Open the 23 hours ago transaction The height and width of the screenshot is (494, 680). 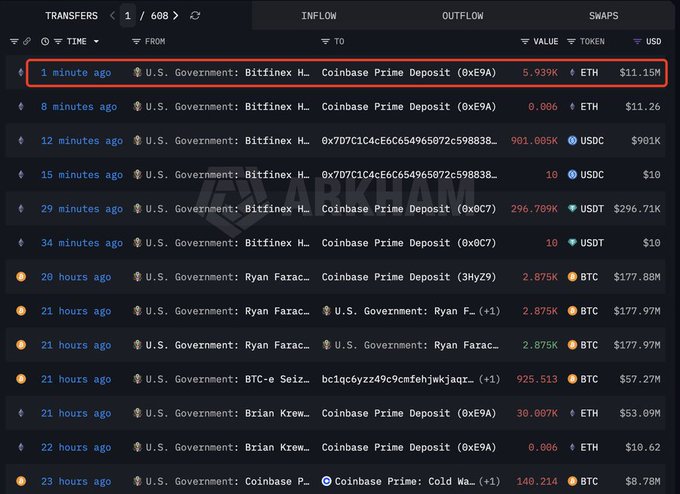[76, 481]
